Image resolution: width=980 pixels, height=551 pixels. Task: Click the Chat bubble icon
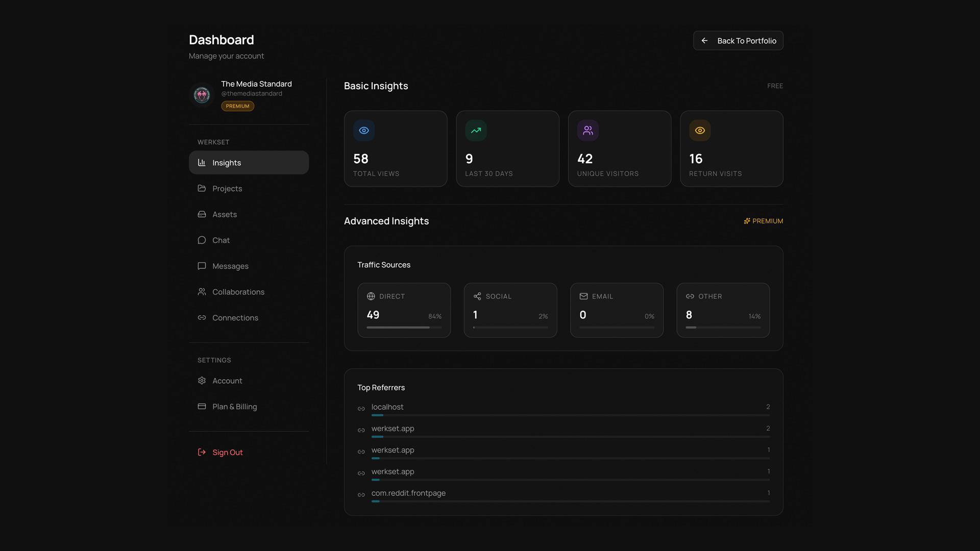tap(202, 240)
